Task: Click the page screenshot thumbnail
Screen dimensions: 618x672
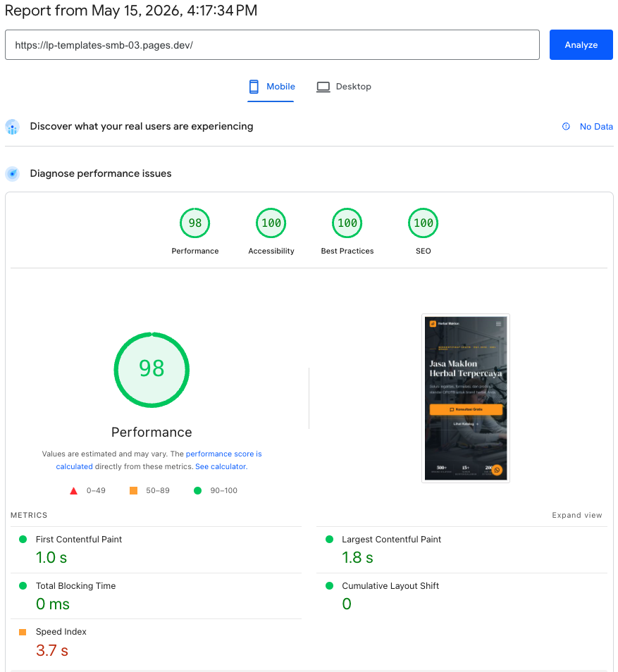Action: [465, 398]
